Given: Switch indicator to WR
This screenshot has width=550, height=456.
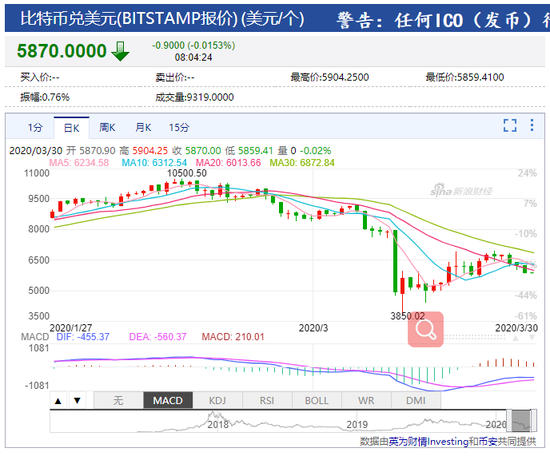Looking at the screenshot, I should (x=366, y=400).
